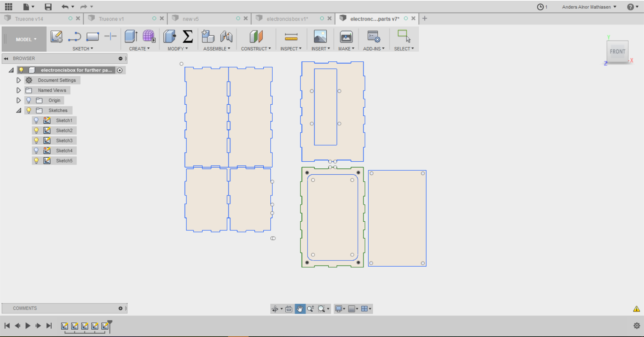Screen dimensions: 644x337
Task: Expand the Comments panel
Action: (x=120, y=308)
